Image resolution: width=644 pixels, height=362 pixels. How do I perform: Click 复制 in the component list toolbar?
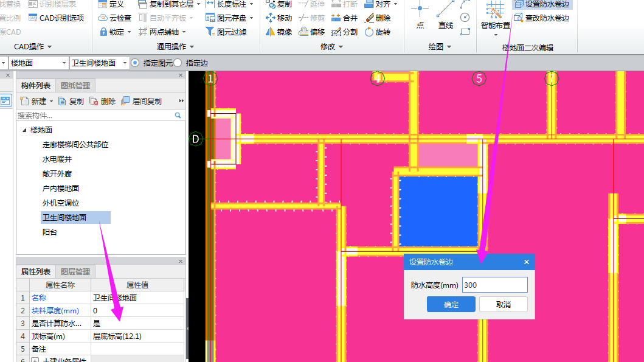[72, 101]
